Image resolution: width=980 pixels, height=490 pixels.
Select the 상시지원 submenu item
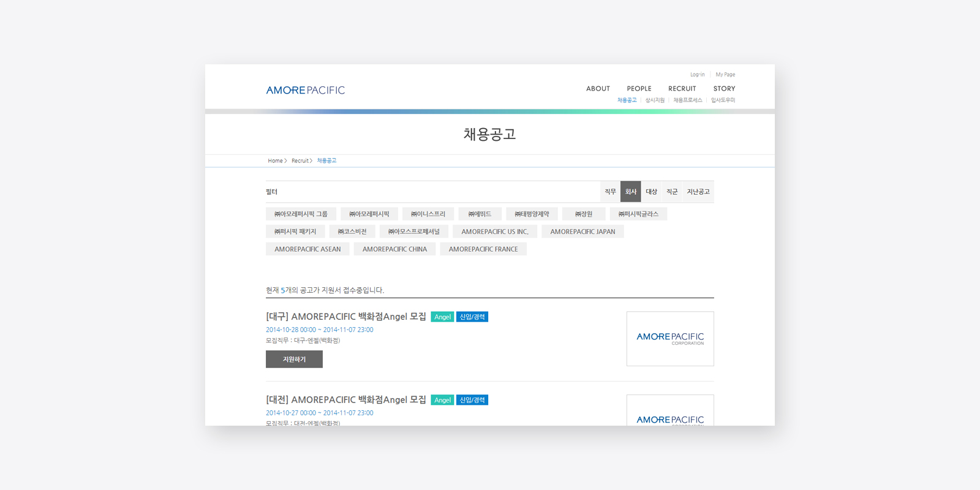(655, 100)
